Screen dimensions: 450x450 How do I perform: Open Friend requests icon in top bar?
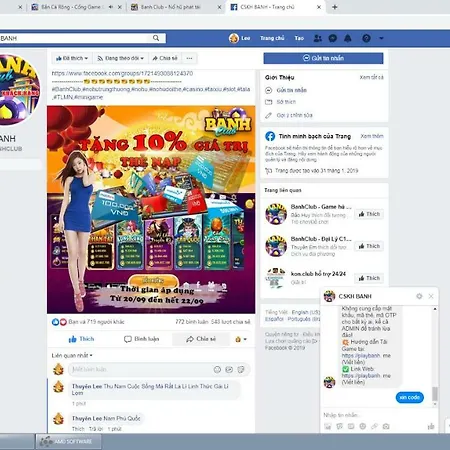(318, 38)
